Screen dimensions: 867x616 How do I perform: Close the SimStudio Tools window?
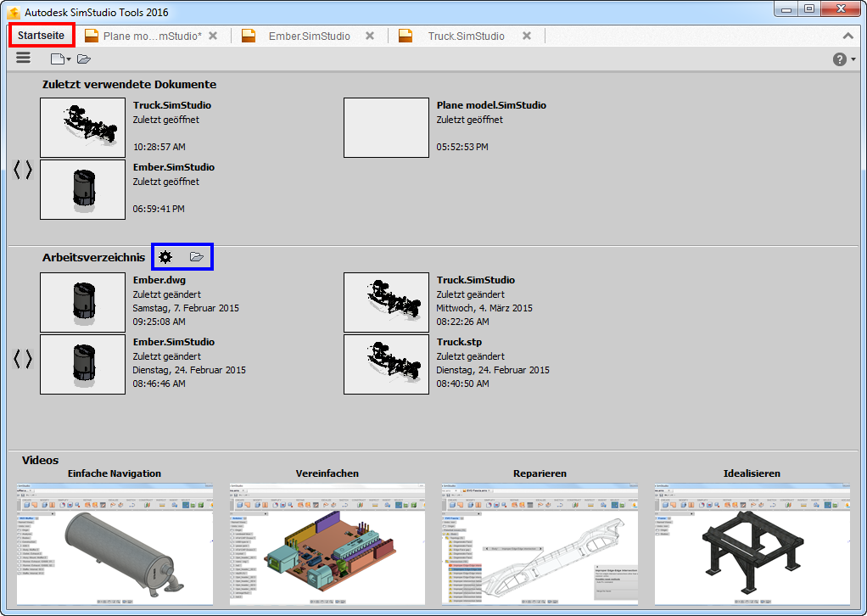pos(841,9)
